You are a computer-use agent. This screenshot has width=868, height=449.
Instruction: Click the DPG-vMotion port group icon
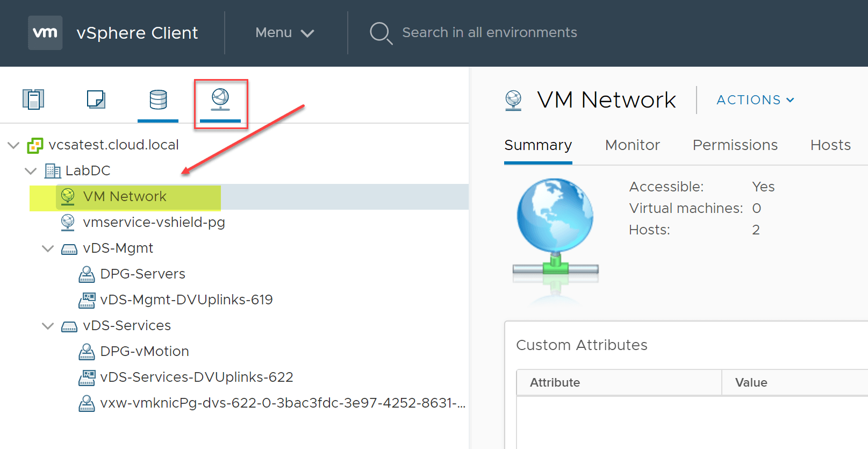(87, 352)
